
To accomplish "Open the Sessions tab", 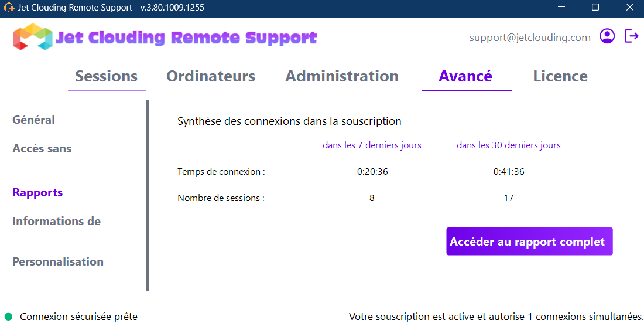I will [x=107, y=76].
